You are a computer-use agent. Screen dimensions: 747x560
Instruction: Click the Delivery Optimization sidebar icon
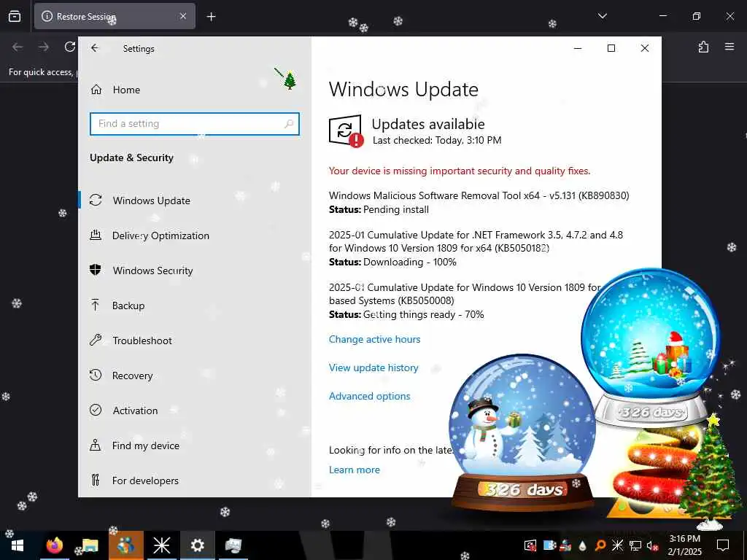click(96, 235)
